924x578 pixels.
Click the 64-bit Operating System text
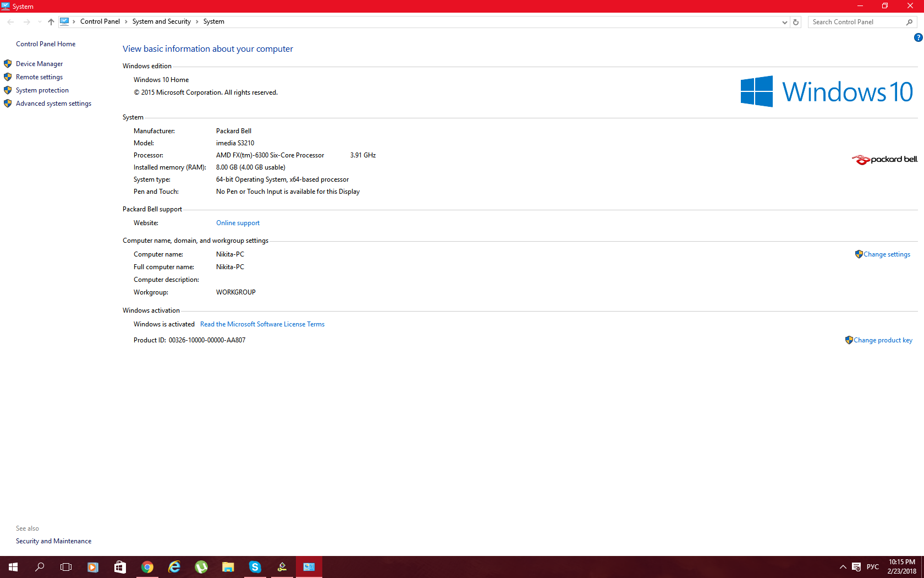[282, 179]
